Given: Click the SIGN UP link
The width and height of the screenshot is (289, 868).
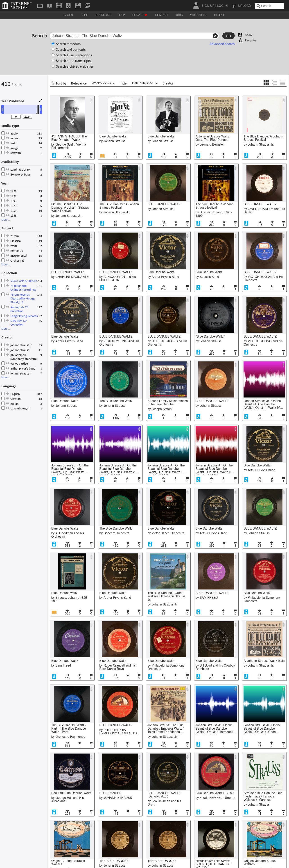Looking at the screenshot, I should pyautogui.click(x=208, y=6).
